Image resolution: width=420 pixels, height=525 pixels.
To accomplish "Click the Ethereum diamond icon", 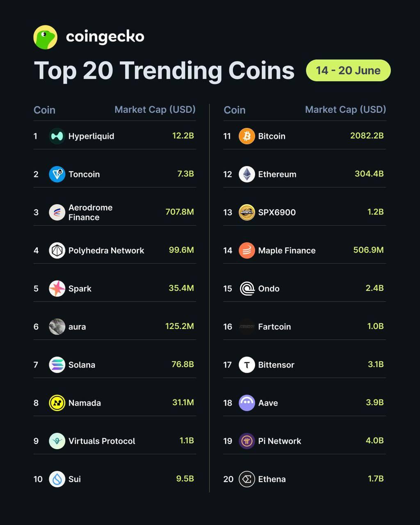I will (247, 174).
